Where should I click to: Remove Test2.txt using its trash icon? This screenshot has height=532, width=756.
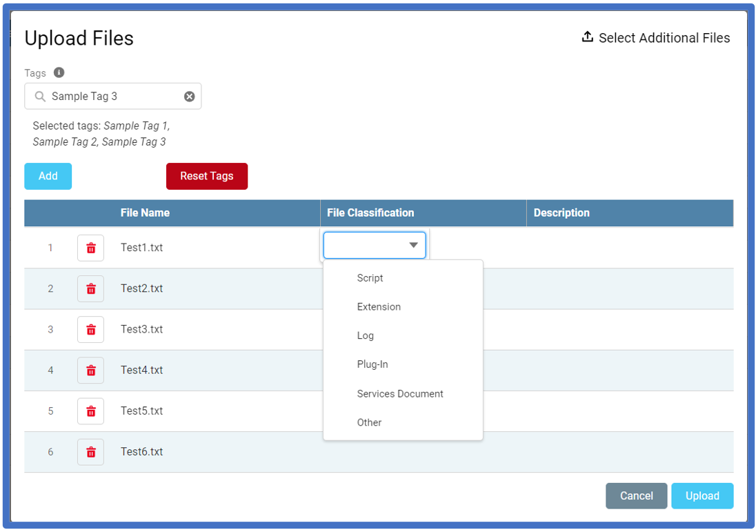tap(90, 288)
